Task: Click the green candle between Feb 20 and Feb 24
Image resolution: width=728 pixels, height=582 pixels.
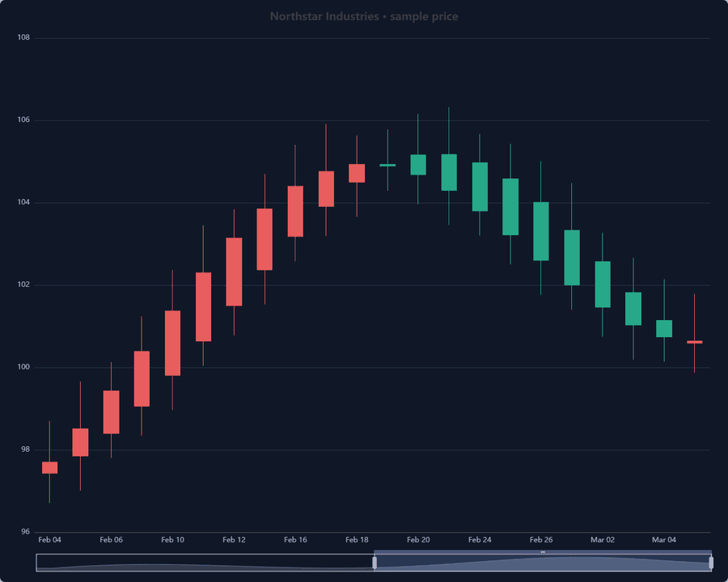Action: click(449, 172)
